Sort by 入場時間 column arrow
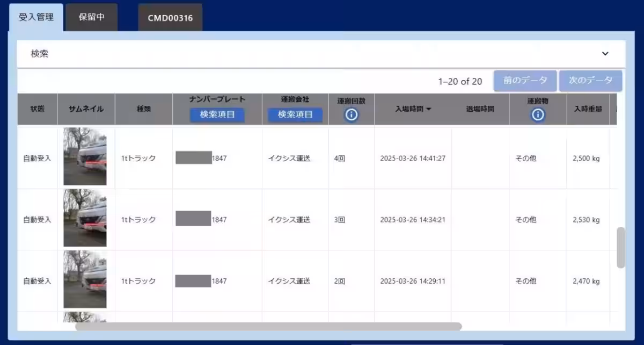Screen dimensions: 644x345 tap(429, 109)
